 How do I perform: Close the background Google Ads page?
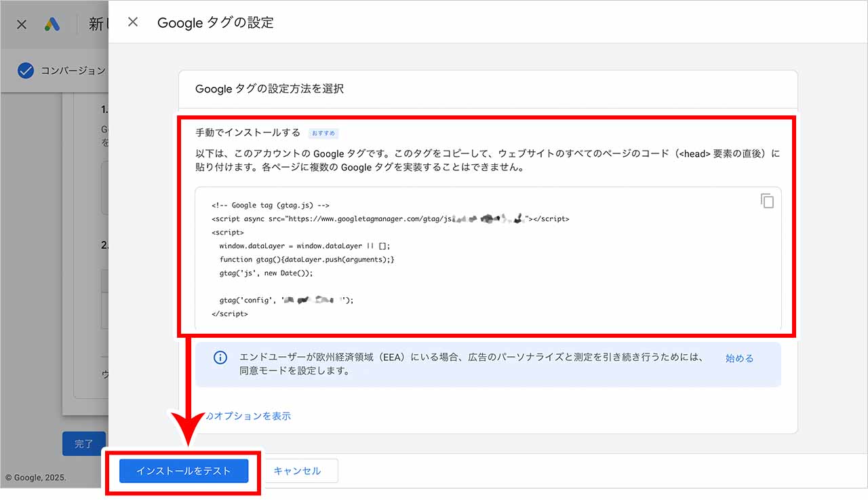pyautogui.click(x=22, y=24)
